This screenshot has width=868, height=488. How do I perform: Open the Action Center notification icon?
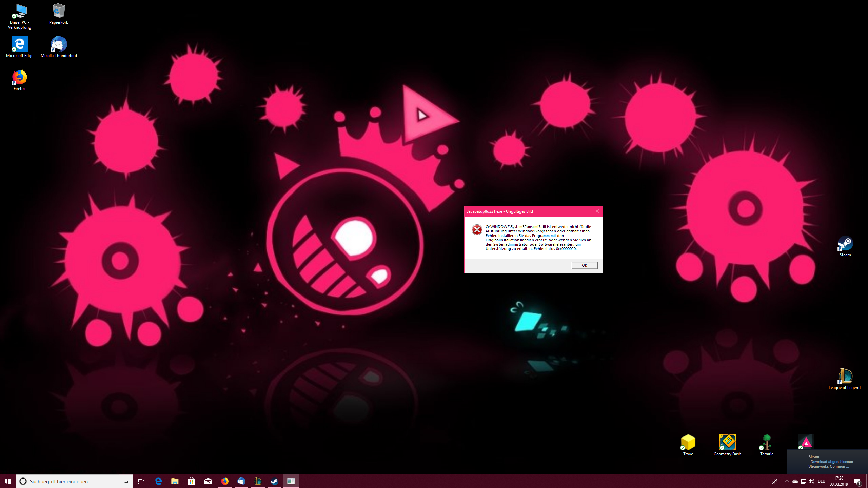pyautogui.click(x=857, y=481)
